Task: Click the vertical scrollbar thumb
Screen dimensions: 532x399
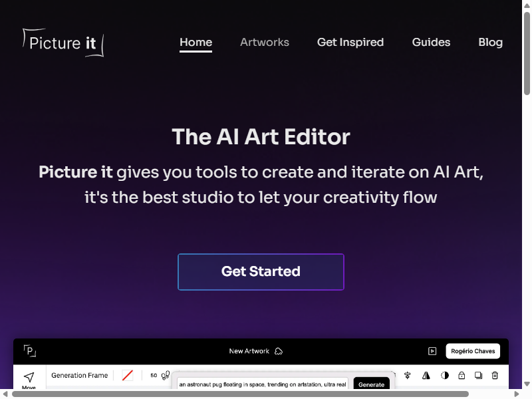Action: tap(527, 53)
